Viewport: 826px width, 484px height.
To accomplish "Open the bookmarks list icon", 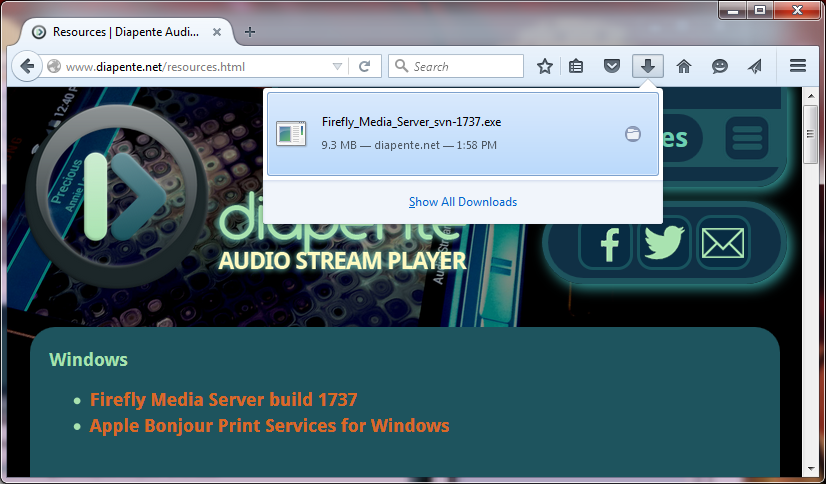I will click(577, 67).
